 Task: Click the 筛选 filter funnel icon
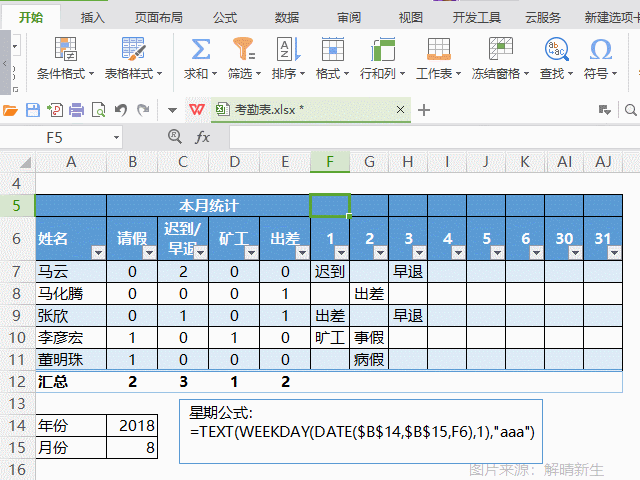[x=244, y=49]
